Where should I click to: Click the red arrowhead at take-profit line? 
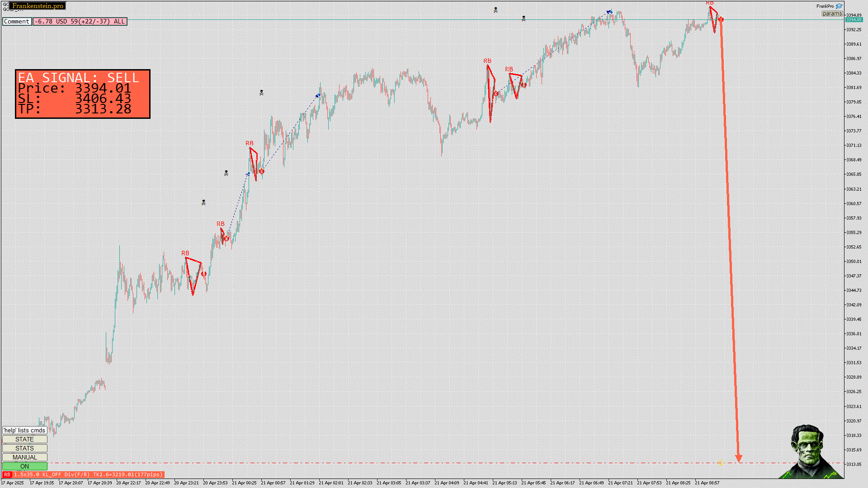(739, 459)
